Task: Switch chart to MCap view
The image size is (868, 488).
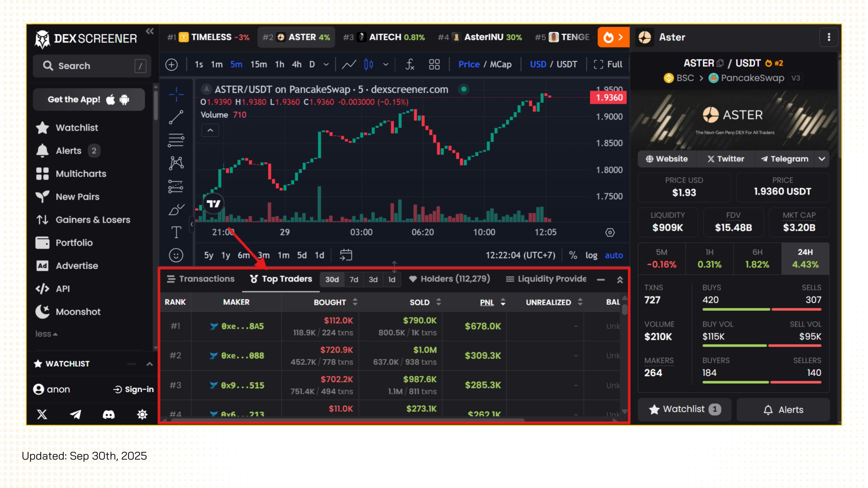Action: [x=500, y=64]
